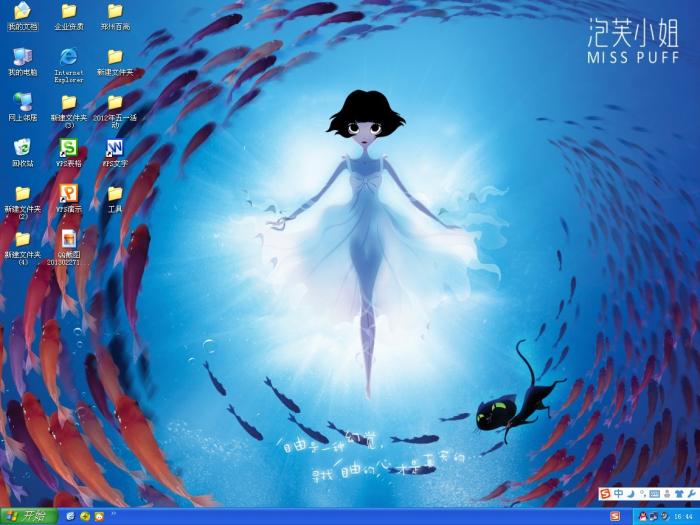Click the Sogou S icon in the taskbar
This screenshot has width=700, height=525.
[x=615, y=517]
